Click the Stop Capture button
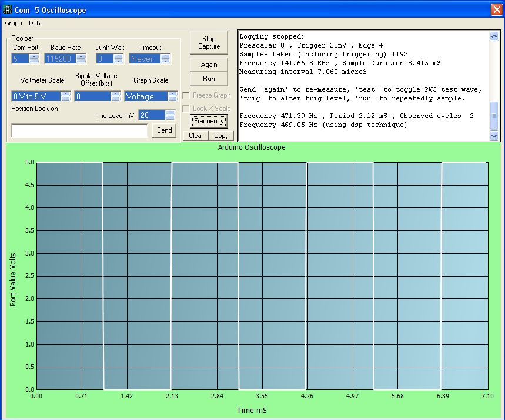505x420 pixels. pos(209,42)
